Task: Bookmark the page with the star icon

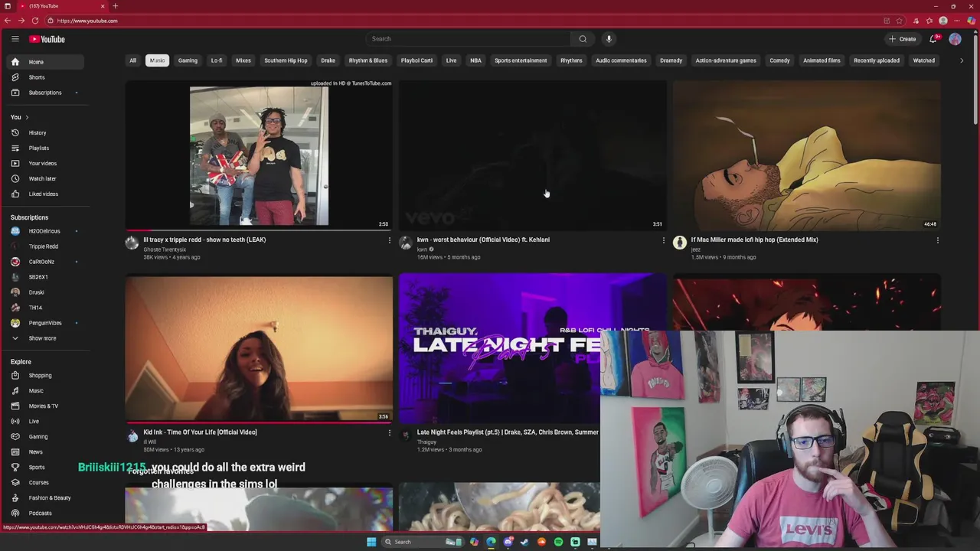Action: click(x=900, y=21)
